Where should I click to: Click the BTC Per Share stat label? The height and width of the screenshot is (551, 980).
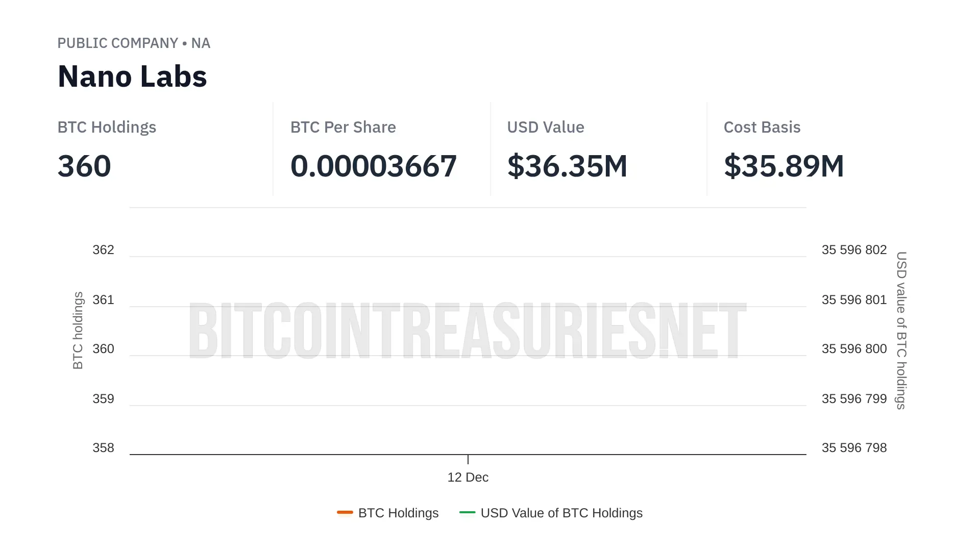point(343,128)
